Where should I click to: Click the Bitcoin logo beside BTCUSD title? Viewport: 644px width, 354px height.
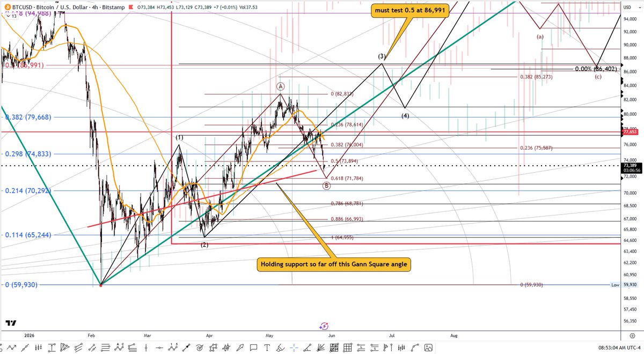[x=7, y=8]
